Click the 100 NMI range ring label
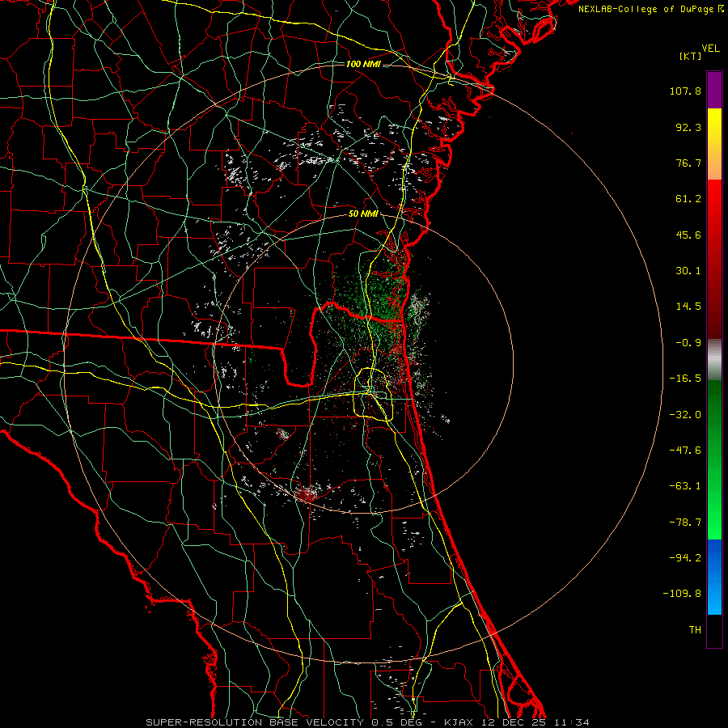This screenshot has height=728, width=728. click(x=362, y=64)
